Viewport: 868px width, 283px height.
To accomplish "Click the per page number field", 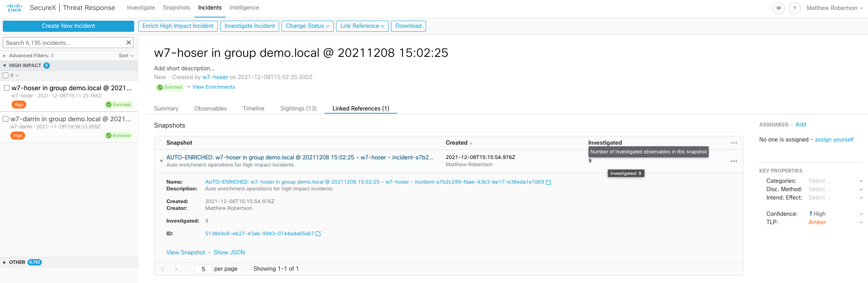I will click(x=203, y=269).
